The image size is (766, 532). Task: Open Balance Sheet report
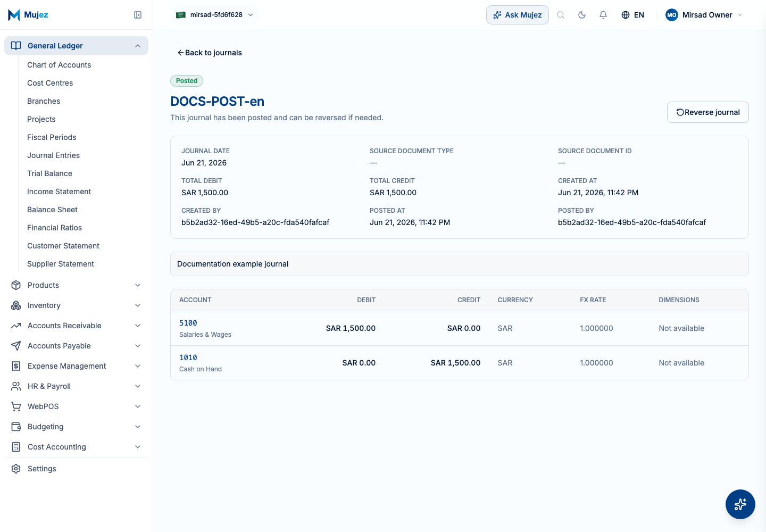click(x=52, y=210)
